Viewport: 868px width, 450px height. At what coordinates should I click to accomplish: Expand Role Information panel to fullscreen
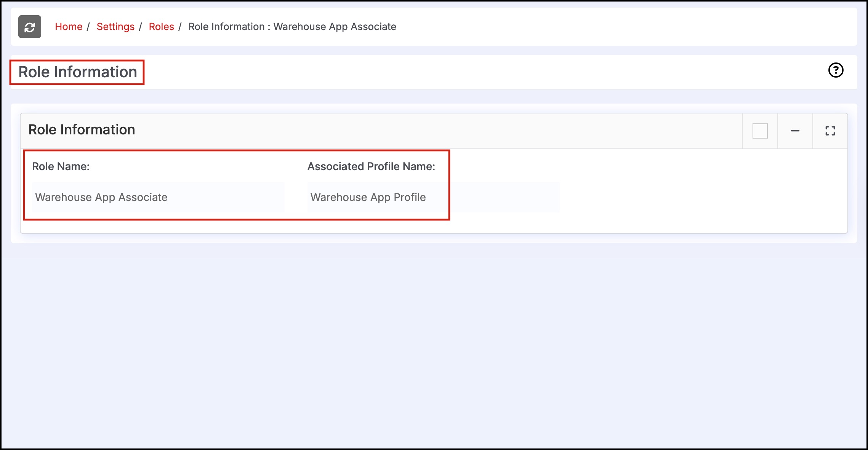point(830,131)
